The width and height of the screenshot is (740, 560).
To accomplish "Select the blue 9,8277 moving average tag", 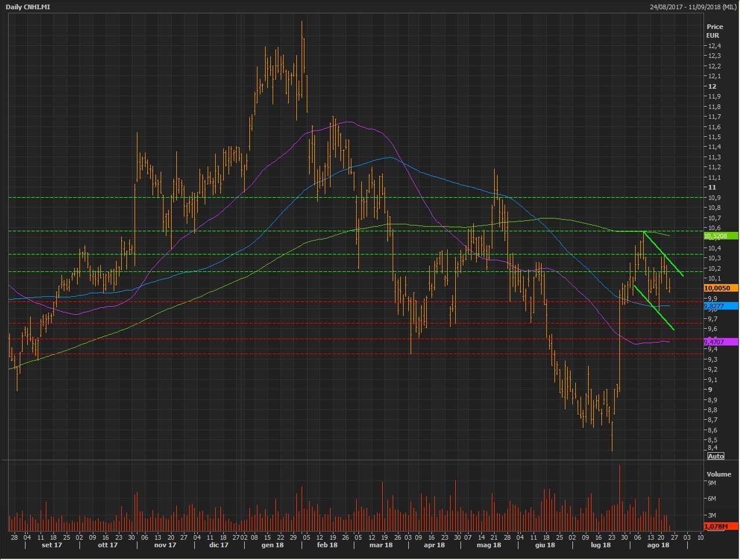I will coord(720,306).
